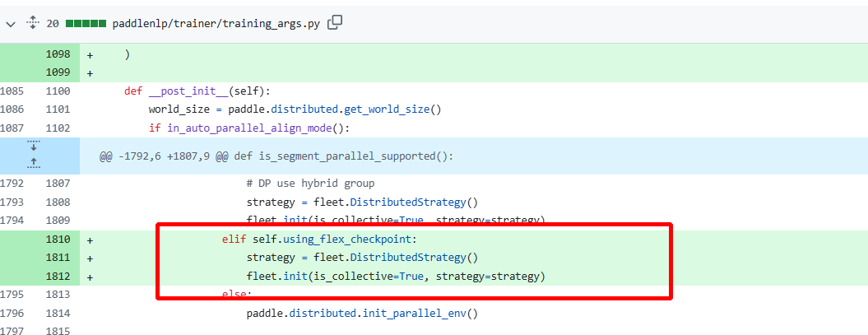Click the elif self.using_flex_checkpoint code line
This screenshot has width=868, height=335.
coord(319,240)
